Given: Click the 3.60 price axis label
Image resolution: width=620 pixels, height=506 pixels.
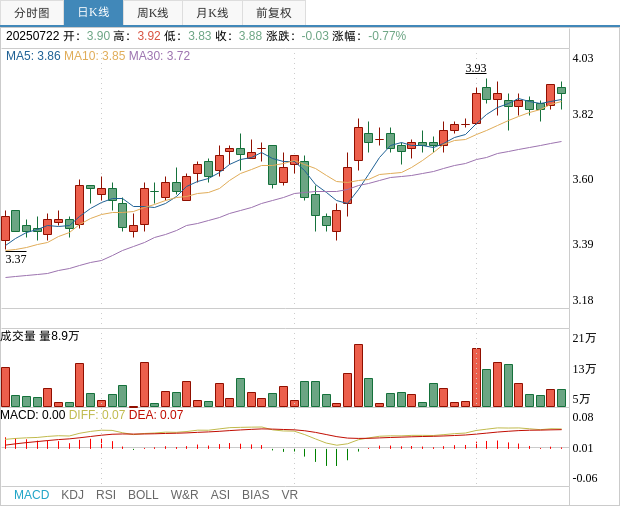Looking at the screenshot, I should 583,179.
